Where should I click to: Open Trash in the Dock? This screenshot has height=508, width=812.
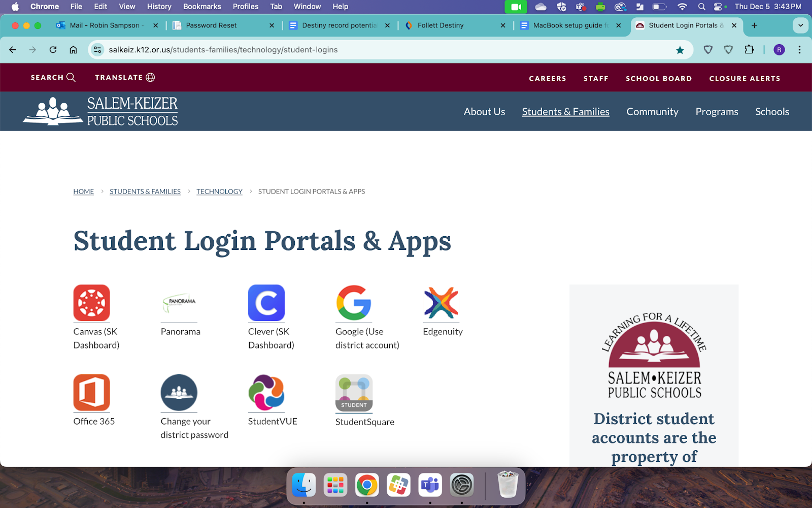click(x=507, y=485)
